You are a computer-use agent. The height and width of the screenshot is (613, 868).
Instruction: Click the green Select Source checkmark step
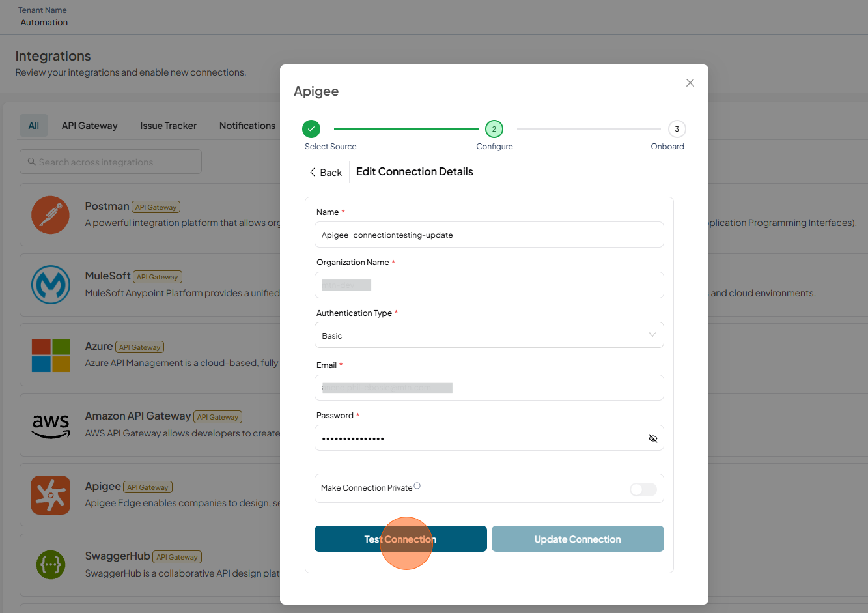311,129
